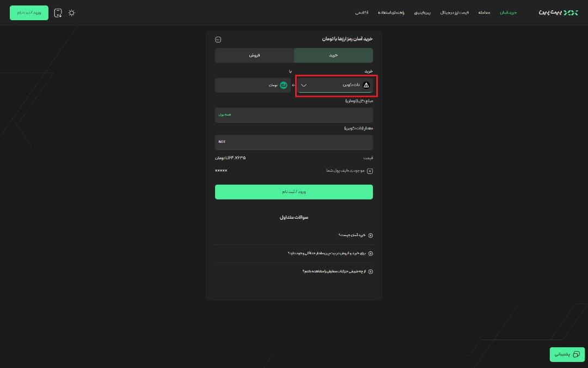Click the wide green ورود / ثبت نام button
The height and width of the screenshot is (368, 588).
click(294, 192)
